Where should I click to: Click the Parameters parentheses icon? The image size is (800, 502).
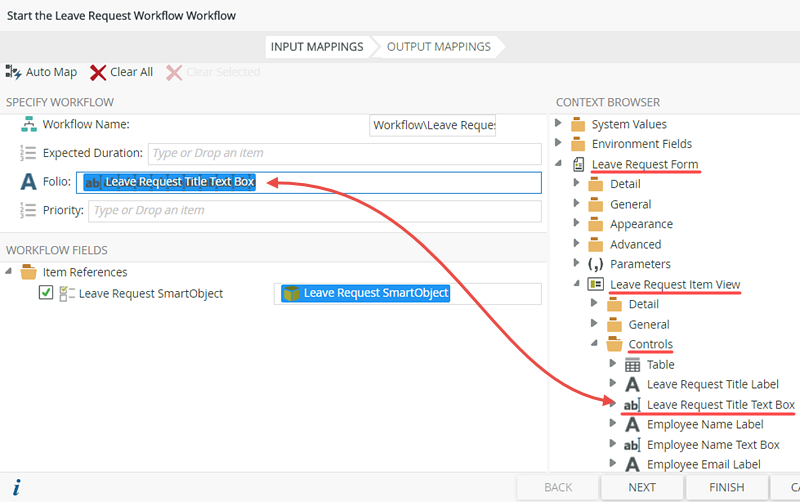(596, 264)
